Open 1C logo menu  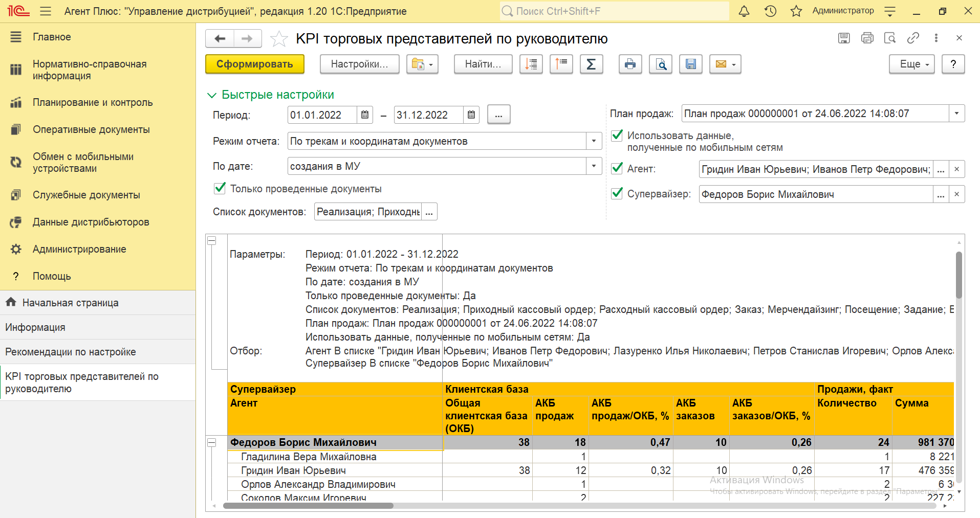coord(18,11)
